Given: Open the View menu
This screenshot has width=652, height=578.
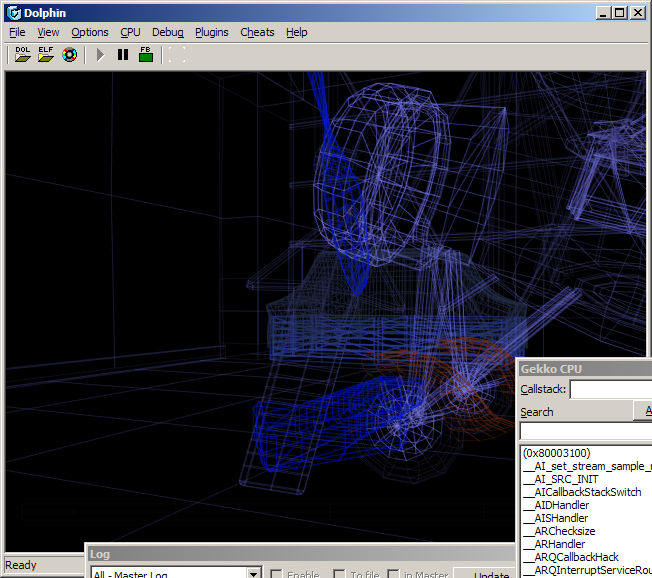Looking at the screenshot, I should tap(48, 32).
